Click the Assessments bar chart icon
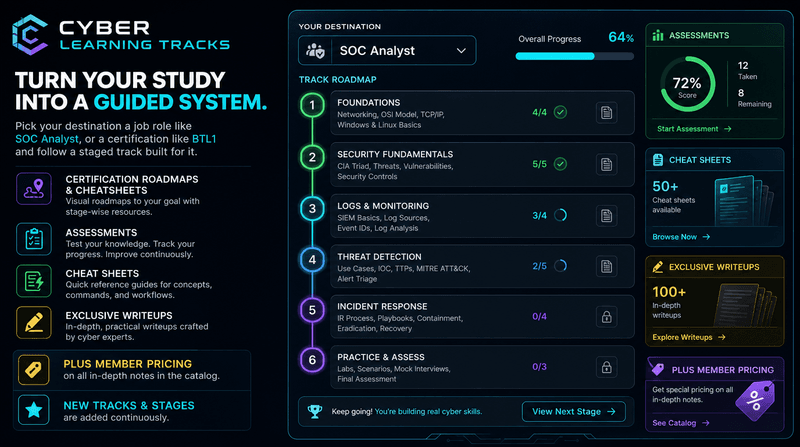800x447 pixels. coord(658,35)
